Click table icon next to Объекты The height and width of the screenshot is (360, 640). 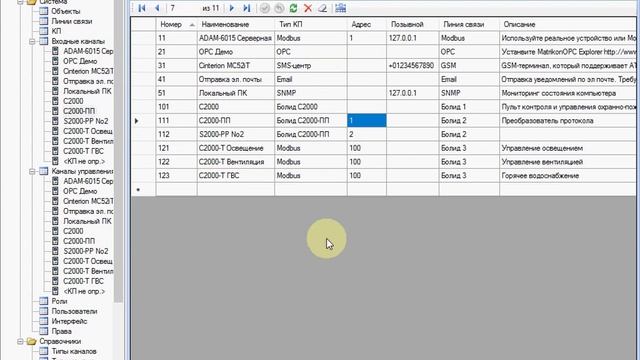[44, 11]
